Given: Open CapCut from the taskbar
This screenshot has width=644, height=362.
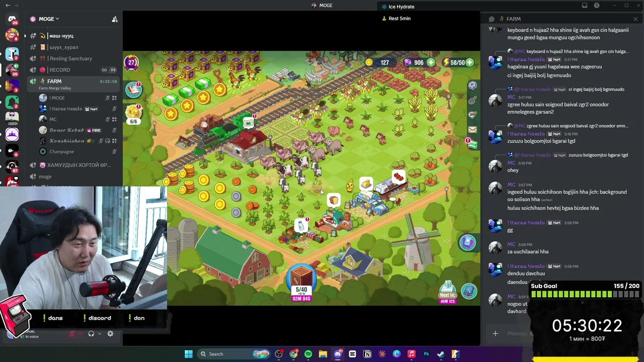Looking at the screenshot, I should pos(352,354).
